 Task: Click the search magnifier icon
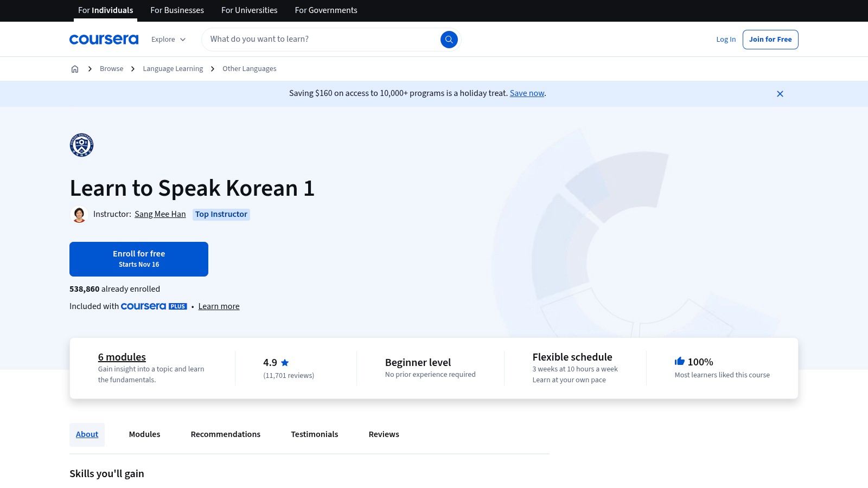click(449, 39)
